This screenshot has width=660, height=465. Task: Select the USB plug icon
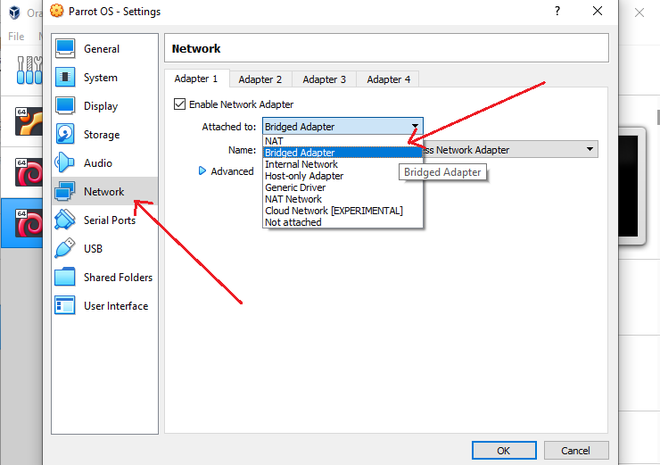[x=65, y=248]
